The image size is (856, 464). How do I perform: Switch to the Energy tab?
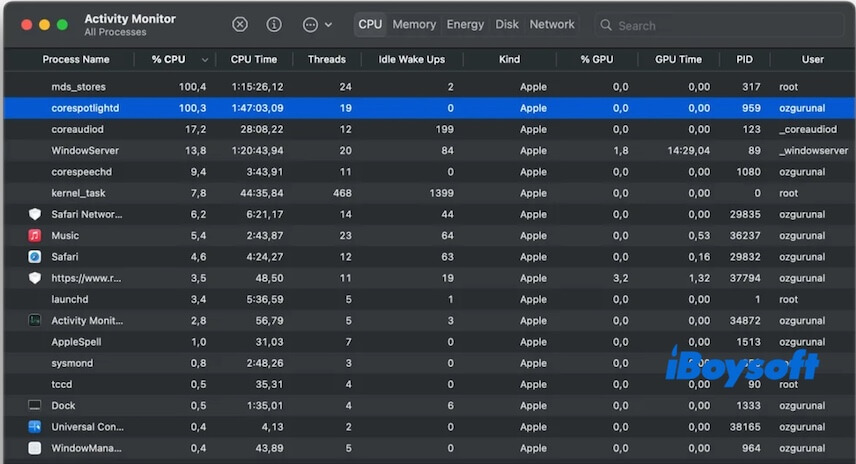[465, 25]
